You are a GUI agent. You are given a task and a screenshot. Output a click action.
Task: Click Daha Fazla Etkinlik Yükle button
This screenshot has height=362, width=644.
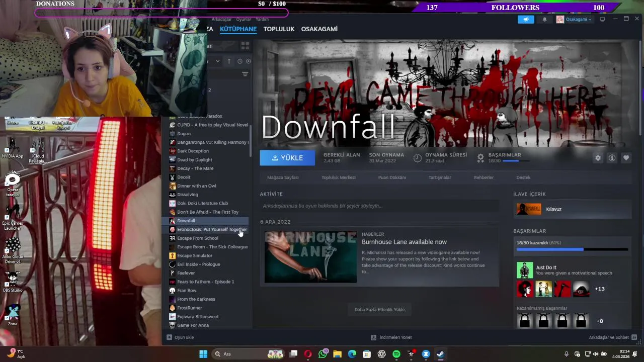379,310
